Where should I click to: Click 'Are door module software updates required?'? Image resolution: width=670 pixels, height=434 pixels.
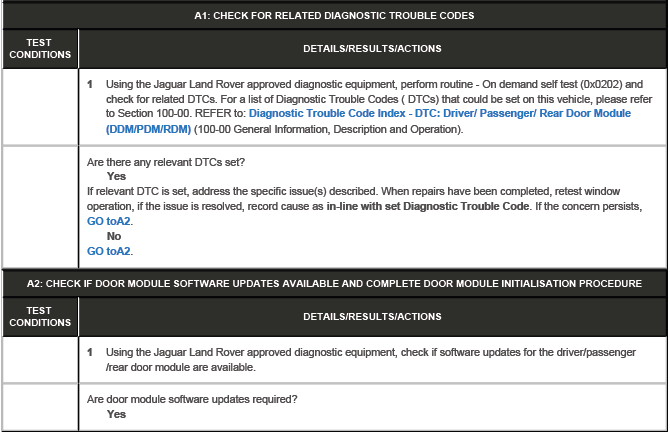click(193, 400)
